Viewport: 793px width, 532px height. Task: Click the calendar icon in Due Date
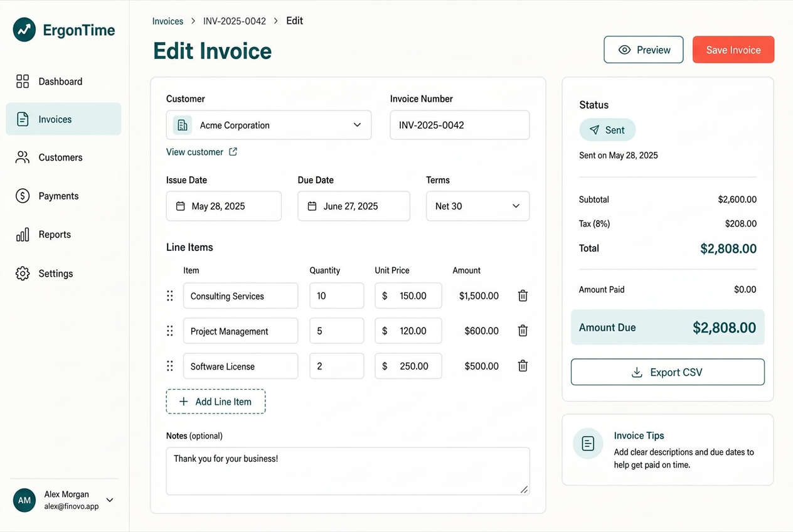point(312,206)
